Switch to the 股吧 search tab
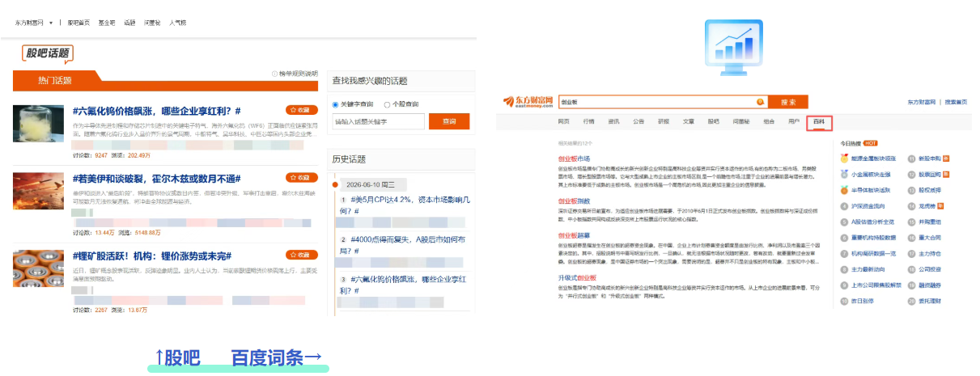Image resolution: width=980 pixels, height=376 pixels. point(713,121)
